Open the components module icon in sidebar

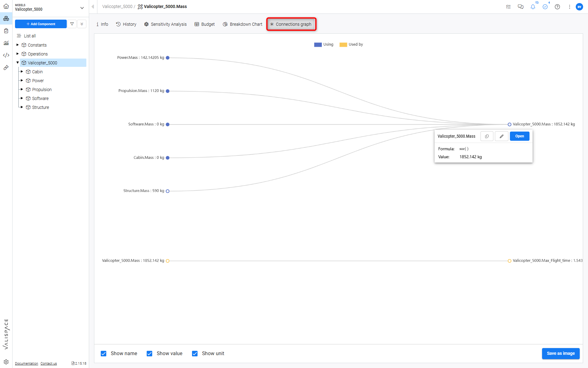click(x=6, y=18)
